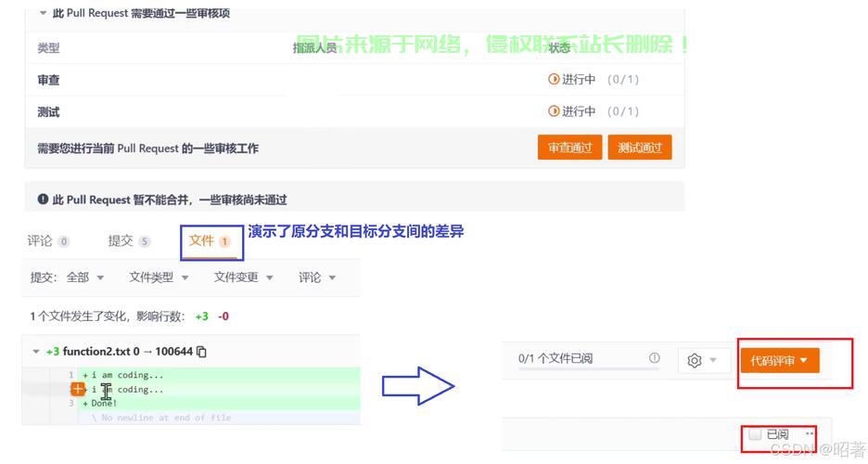Switch to the 提交 tab
Screen dimensions: 868x464
129,241
